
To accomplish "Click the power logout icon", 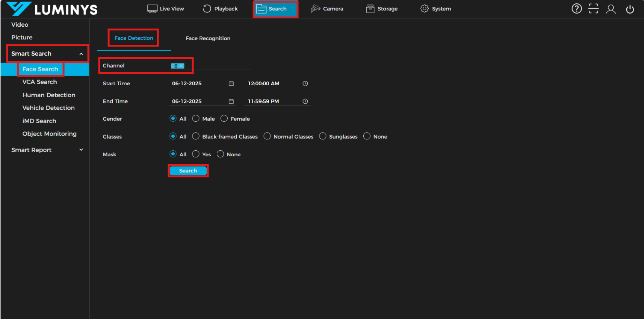I will coord(630,9).
